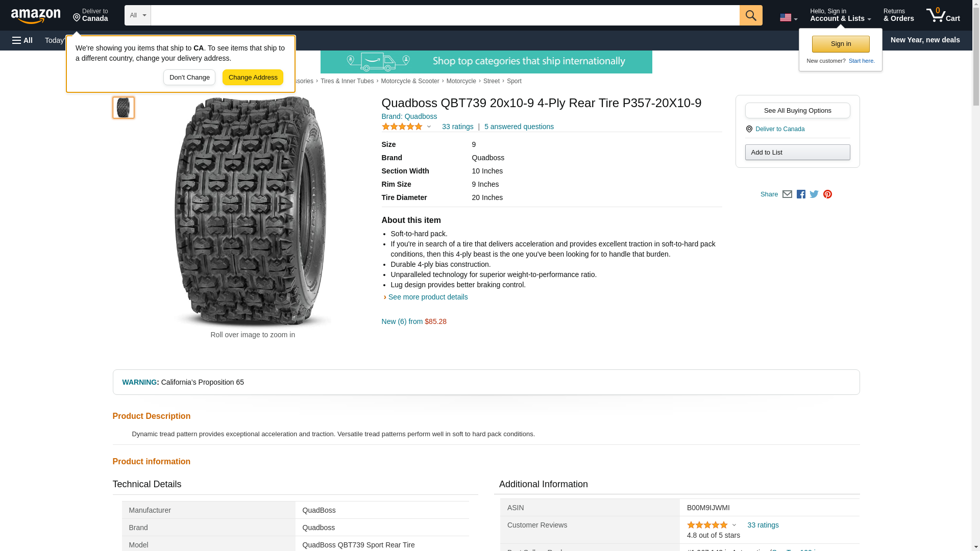Viewport: 980px width, 551px height.
Task: Share product on Pinterest
Action: tap(827, 194)
